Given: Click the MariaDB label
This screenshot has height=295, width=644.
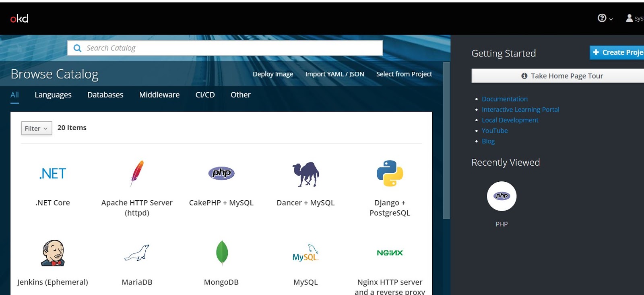Looking at the screenshot, I should pyautogui.click(x=137, y=282).
